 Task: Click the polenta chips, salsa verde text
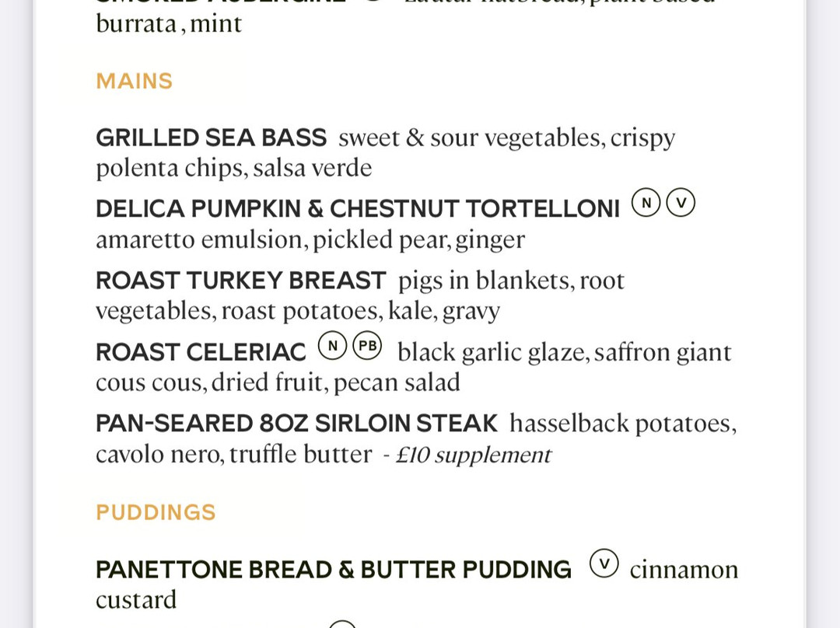tap(233, 168)
